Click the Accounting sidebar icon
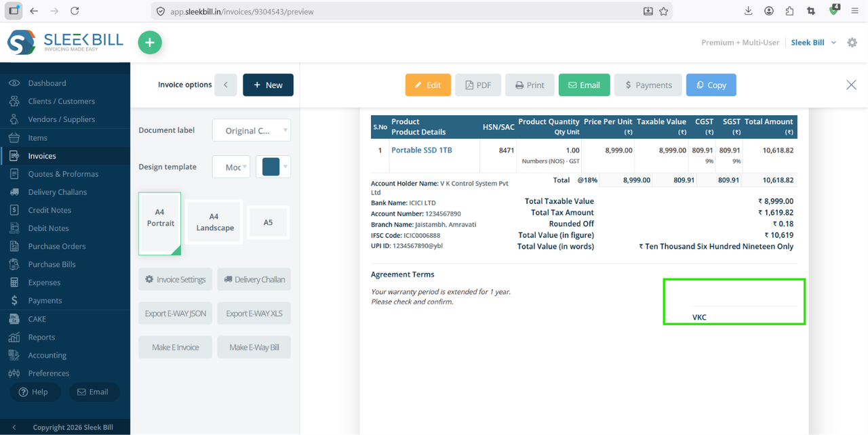Screen dimensions: 868x435 (14, 355)
